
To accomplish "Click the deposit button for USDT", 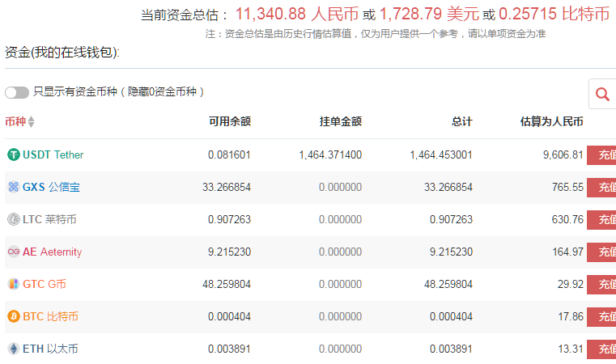I will click(601, 154).
